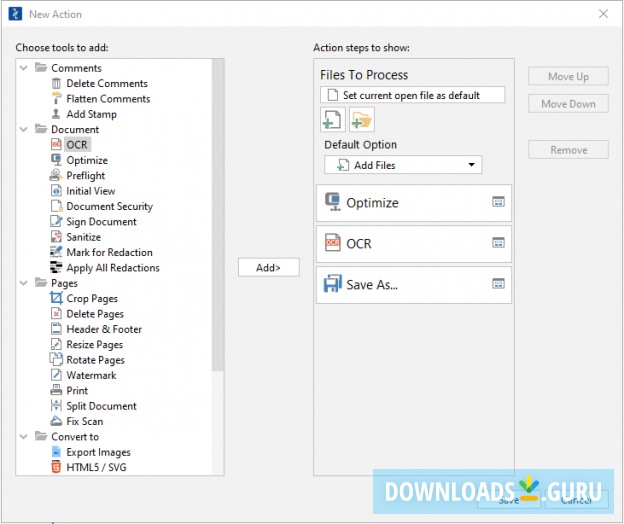The image size is (624, 524).
Task: Click the HTML5 / SVG icon
Action: coord(56,467)
